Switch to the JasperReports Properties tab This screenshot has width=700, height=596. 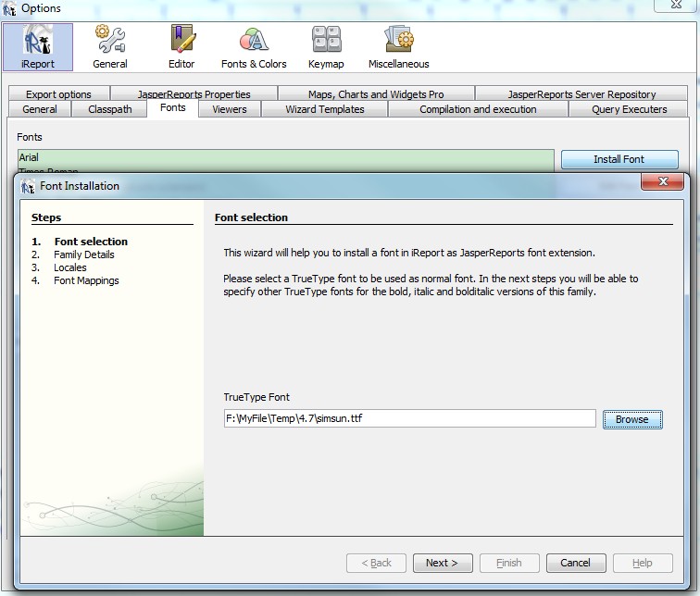194,93
